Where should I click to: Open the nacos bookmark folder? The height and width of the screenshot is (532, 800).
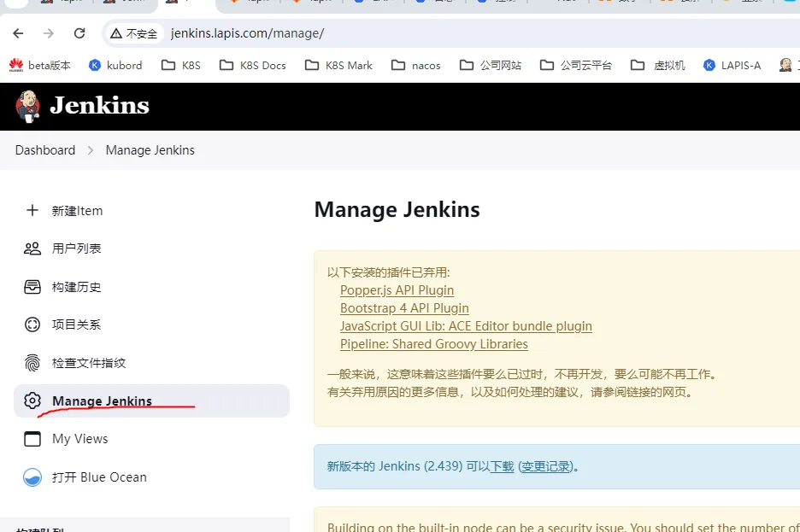click(x=416, y=65)
